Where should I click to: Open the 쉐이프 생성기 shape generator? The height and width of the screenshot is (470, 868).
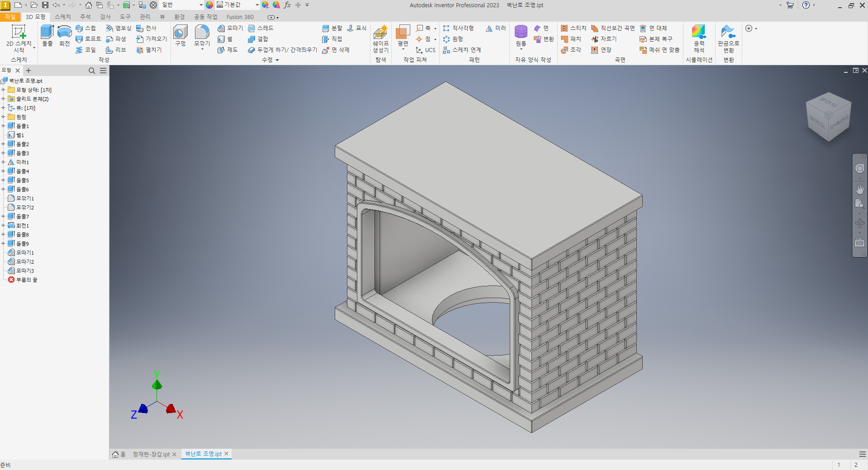[381, 39]
